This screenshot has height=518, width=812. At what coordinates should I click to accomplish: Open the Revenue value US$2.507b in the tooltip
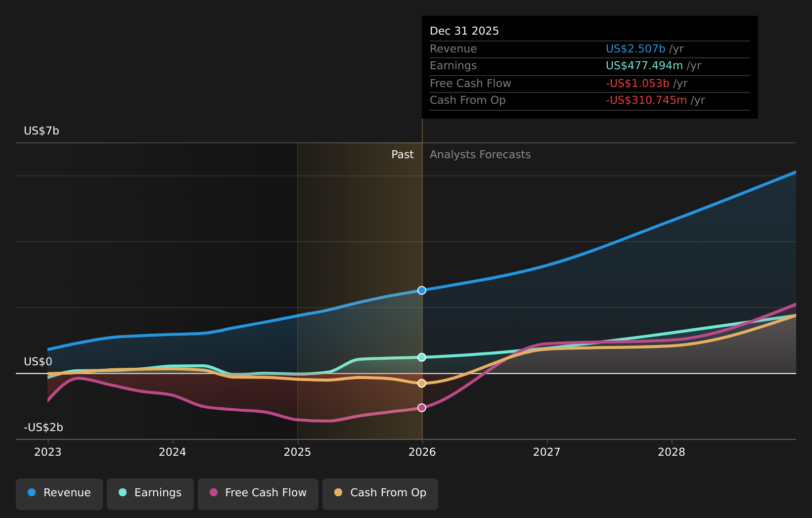point(635,48)
